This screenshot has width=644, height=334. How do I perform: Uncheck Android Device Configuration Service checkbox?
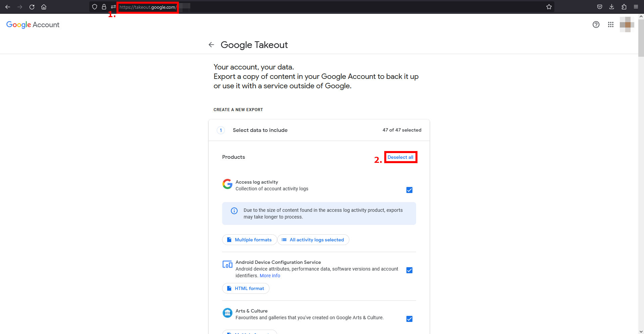(x=409, y=270)
